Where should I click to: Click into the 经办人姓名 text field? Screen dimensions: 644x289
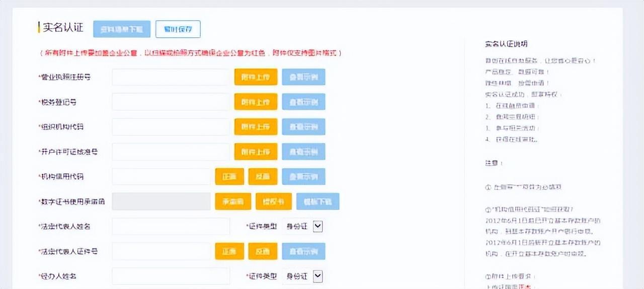[x=171, y=276]
